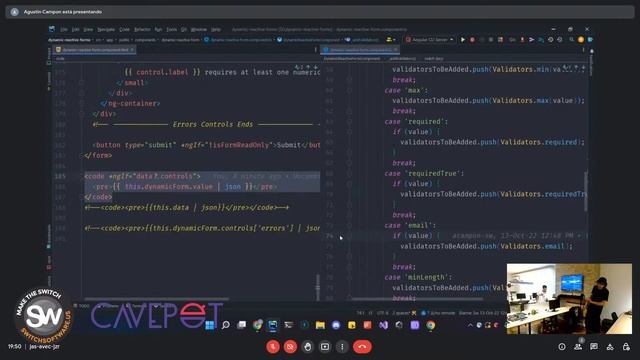Open the Edit menu in the IDE

(x=76, y=29)
